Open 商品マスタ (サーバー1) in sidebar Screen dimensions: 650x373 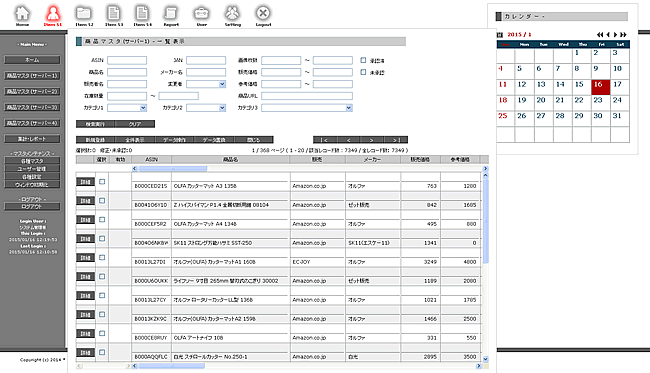coord(32,75)
